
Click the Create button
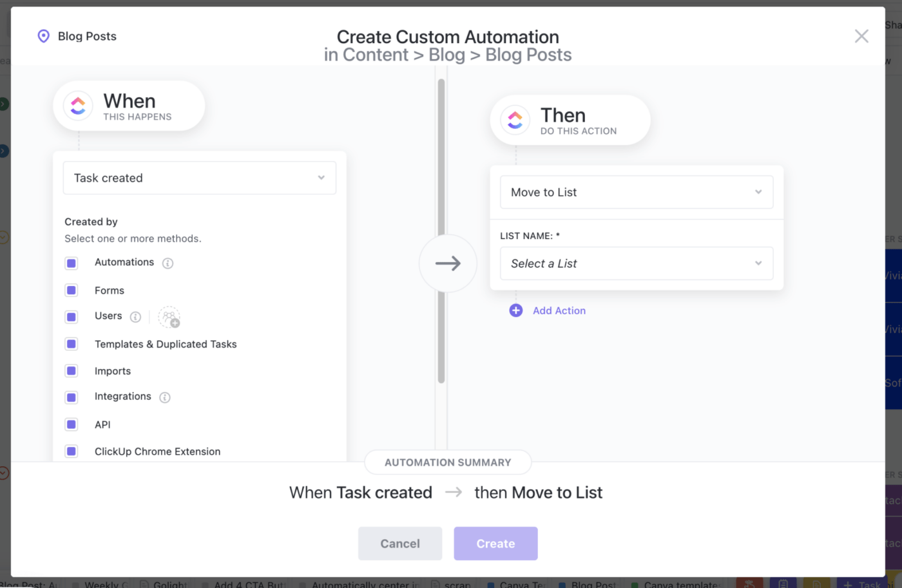[495, 544]
